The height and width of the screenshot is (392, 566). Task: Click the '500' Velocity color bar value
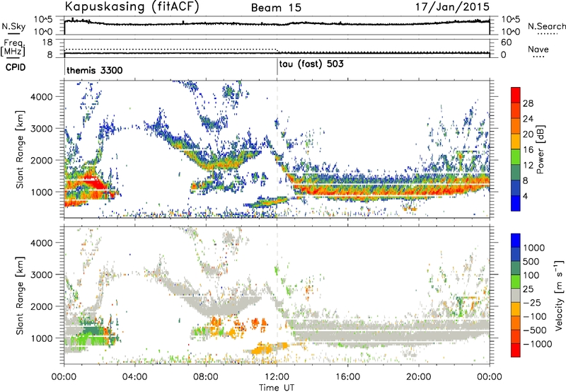532,261
